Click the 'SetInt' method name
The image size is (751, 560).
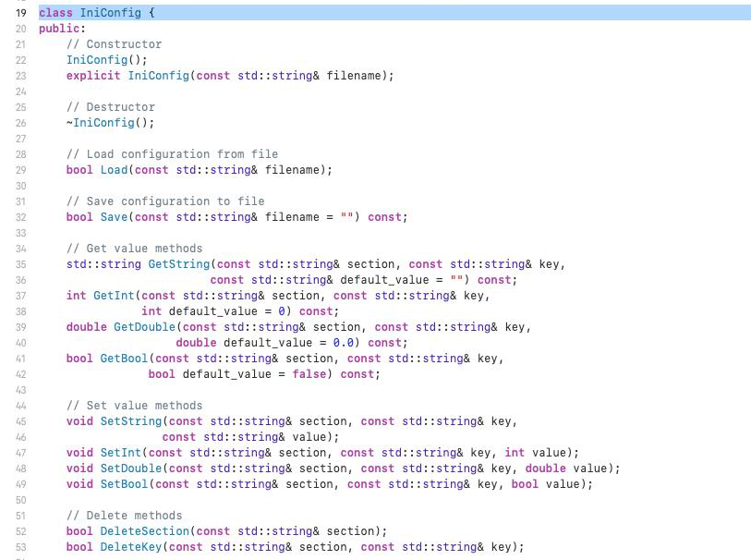point(121,453)
